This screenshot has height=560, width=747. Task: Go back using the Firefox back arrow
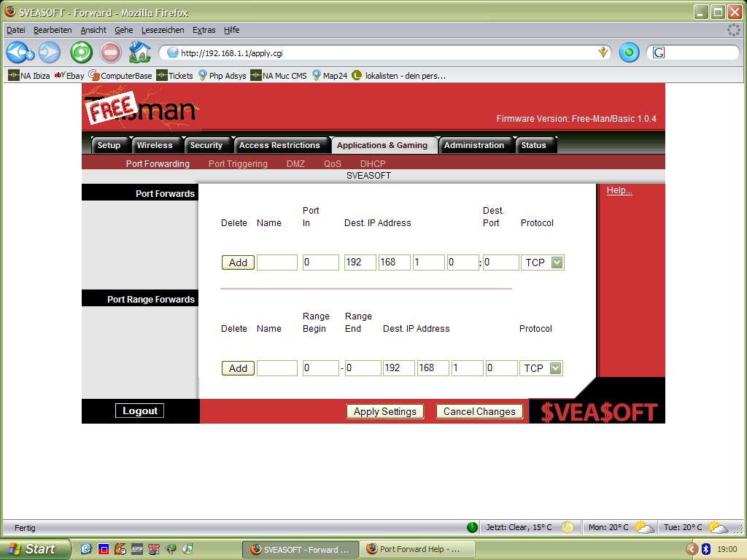(x=19, y=52)
